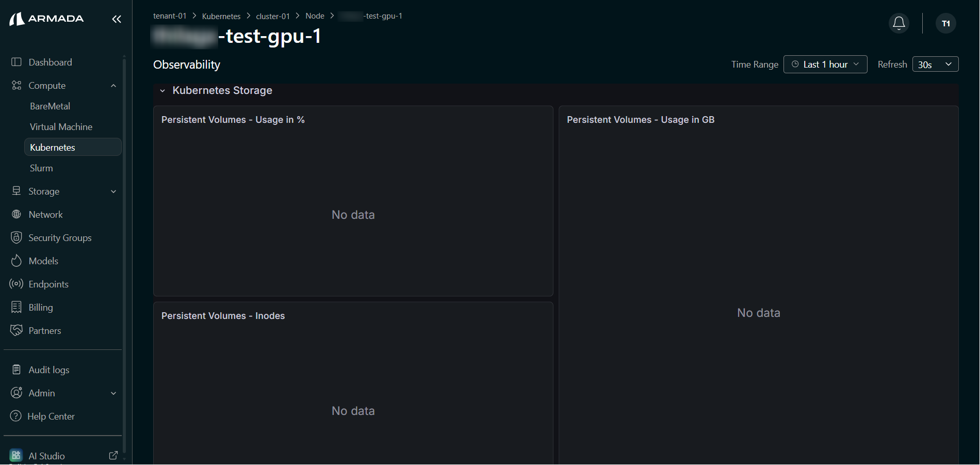980x465 pixels.
Task: Go to Endpoints page
Action: click(48, 284)
